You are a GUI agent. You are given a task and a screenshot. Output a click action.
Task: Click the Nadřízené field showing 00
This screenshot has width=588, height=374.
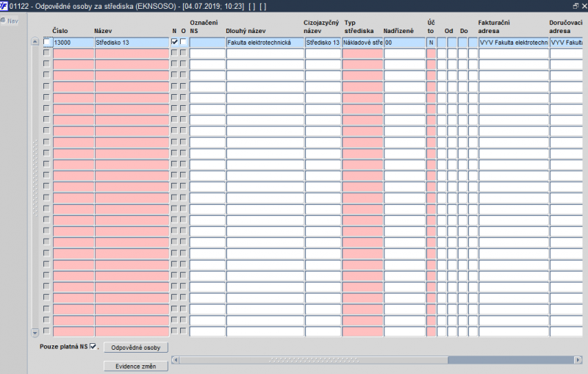(405, 43)
